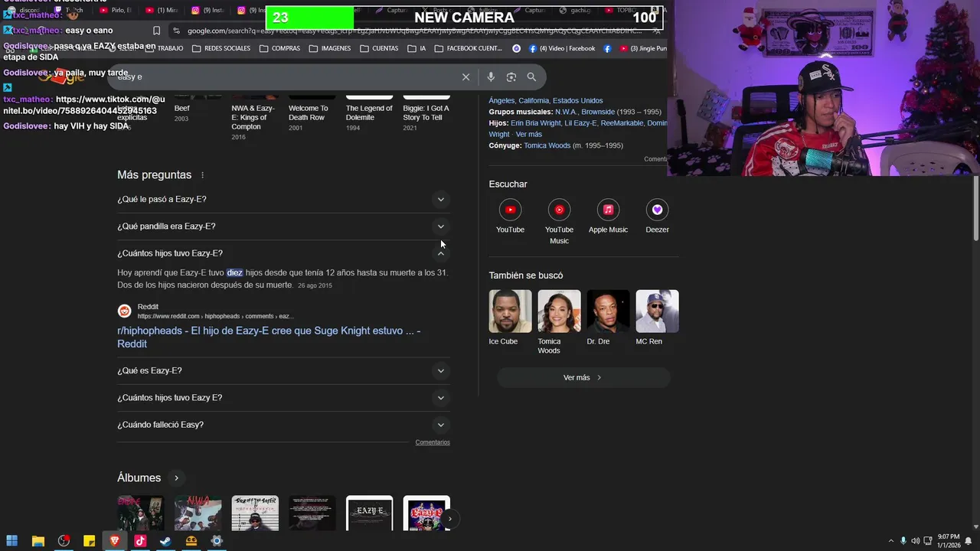Image resolution: width=980 pixels, height=551 pixels.
Task: Switch to Brave browser in taskbar
Action: click(x=115, y=541)
